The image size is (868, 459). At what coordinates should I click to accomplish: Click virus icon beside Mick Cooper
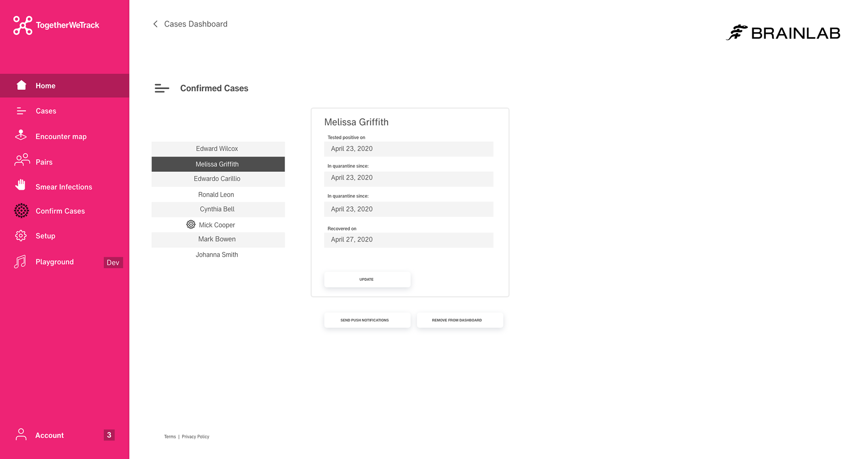tap(191, 224)
